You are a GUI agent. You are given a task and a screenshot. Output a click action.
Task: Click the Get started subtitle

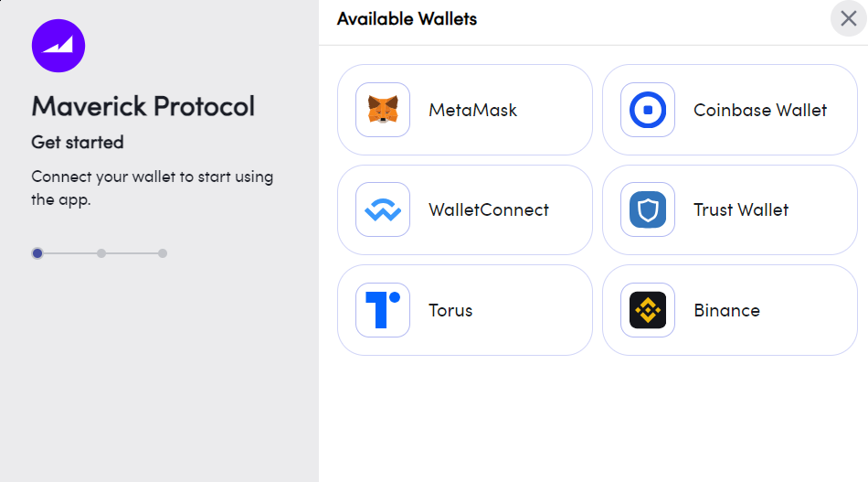tap(78, 143)
